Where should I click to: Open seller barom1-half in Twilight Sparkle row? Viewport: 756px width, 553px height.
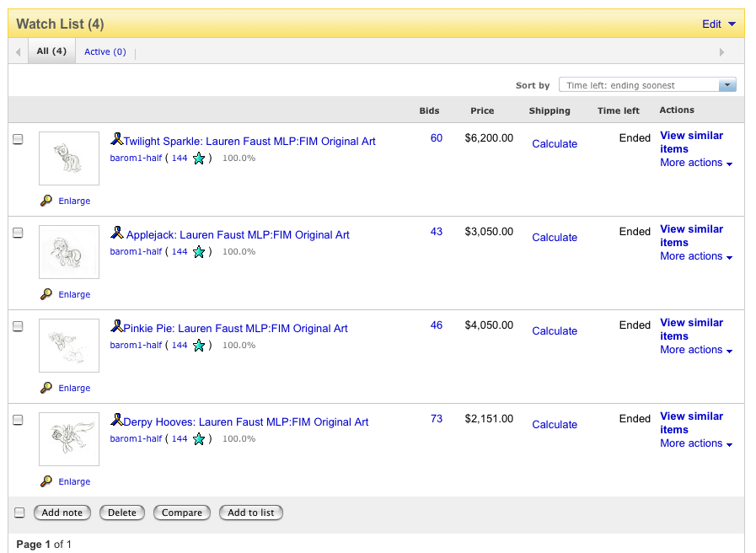coord(136,158)
